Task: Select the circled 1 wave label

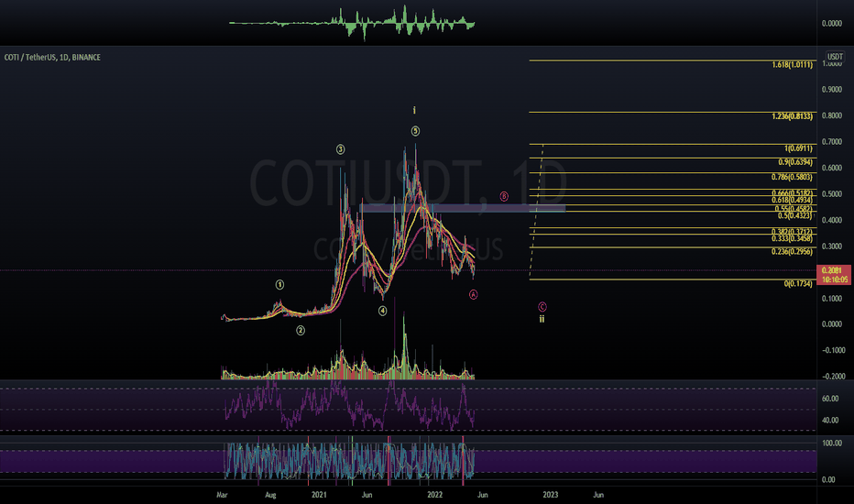Action: click(279, 284)
